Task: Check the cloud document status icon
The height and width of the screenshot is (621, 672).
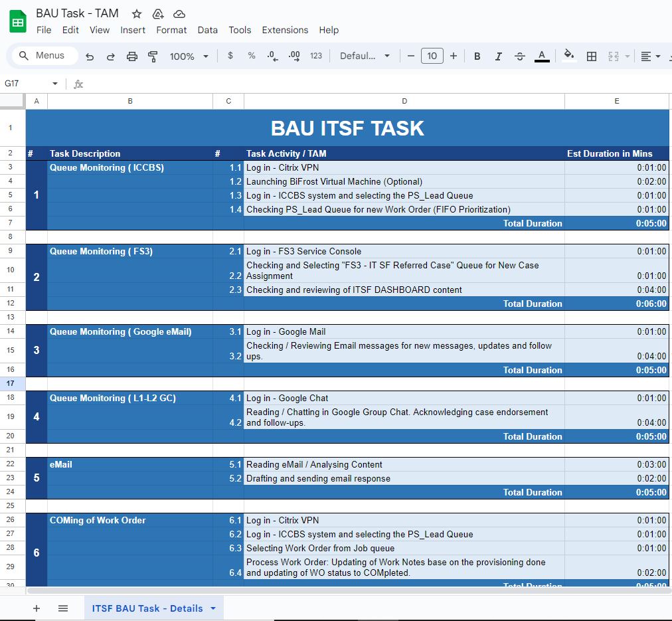Action: [179, 14]
